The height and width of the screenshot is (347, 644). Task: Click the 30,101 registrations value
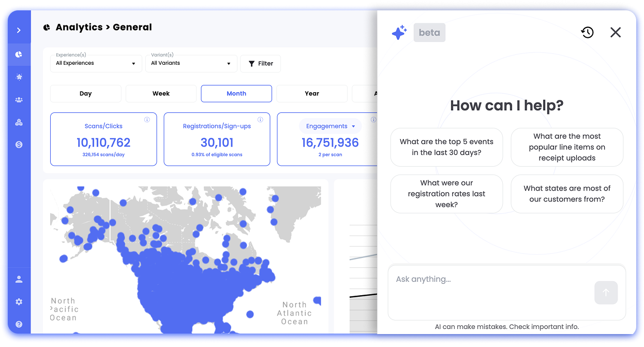click(x=217, y=142)
